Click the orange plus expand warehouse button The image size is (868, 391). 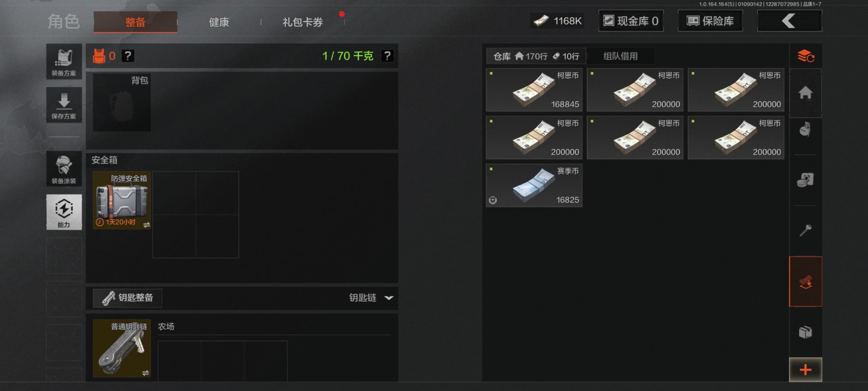[x=805, y=370]
